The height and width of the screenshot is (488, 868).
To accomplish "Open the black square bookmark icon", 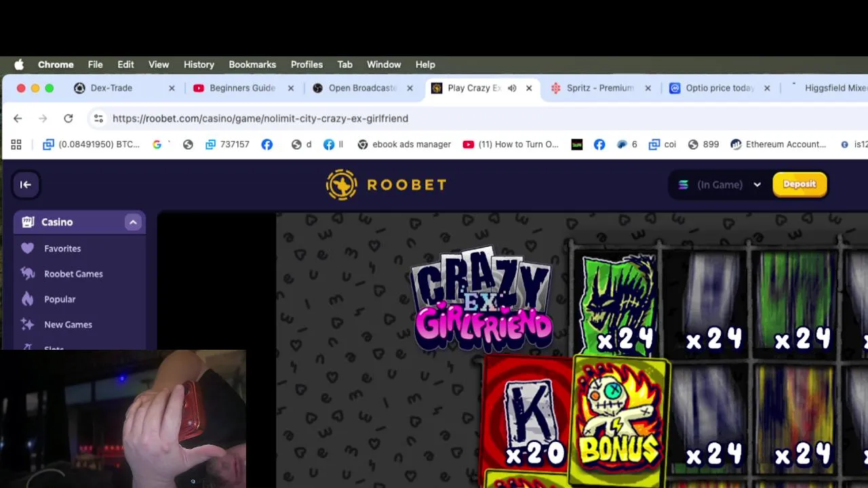I will click(577, 144).
